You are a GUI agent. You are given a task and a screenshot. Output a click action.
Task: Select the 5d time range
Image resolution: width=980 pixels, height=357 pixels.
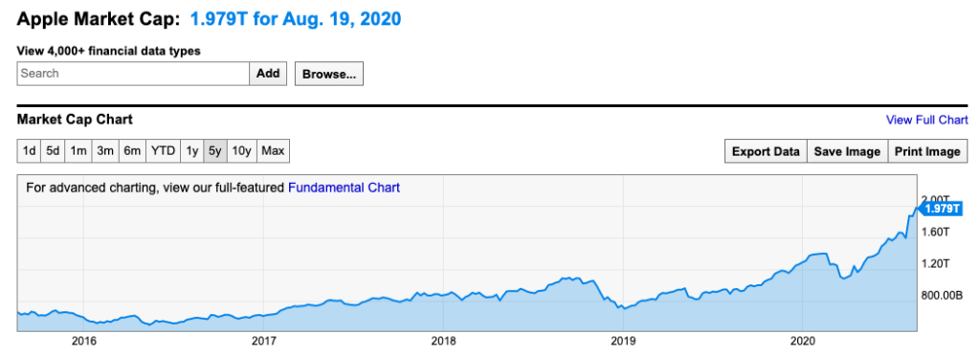click(53, 151)
